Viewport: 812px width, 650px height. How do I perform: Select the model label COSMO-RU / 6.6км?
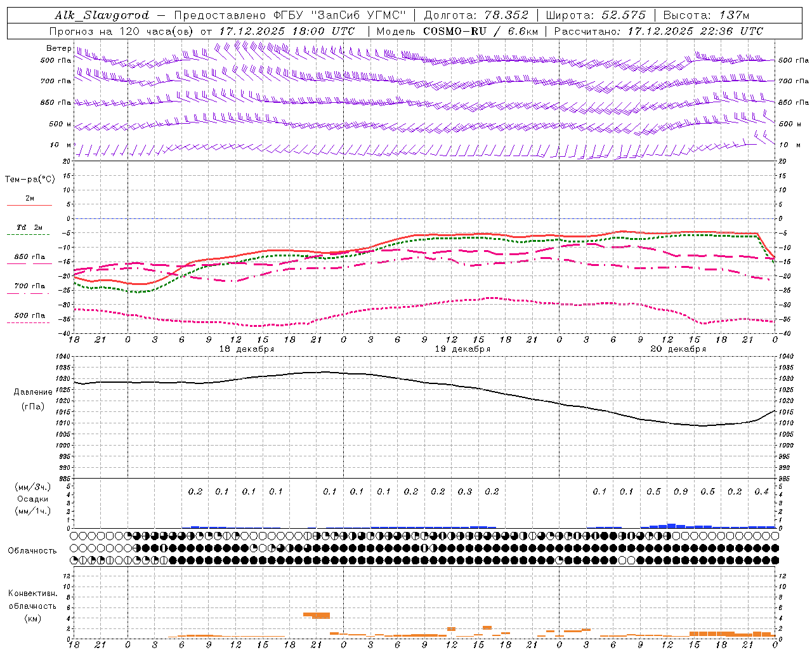click(480, 31)
